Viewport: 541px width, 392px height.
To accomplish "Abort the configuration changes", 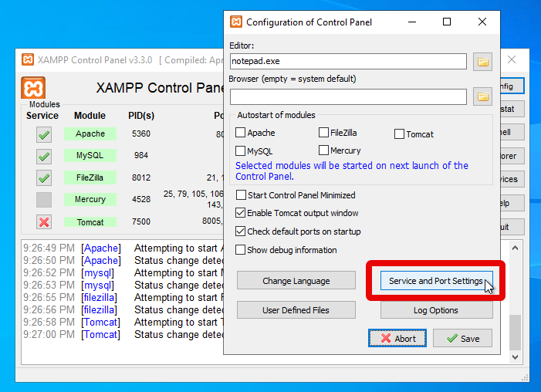I will point(397,338).
